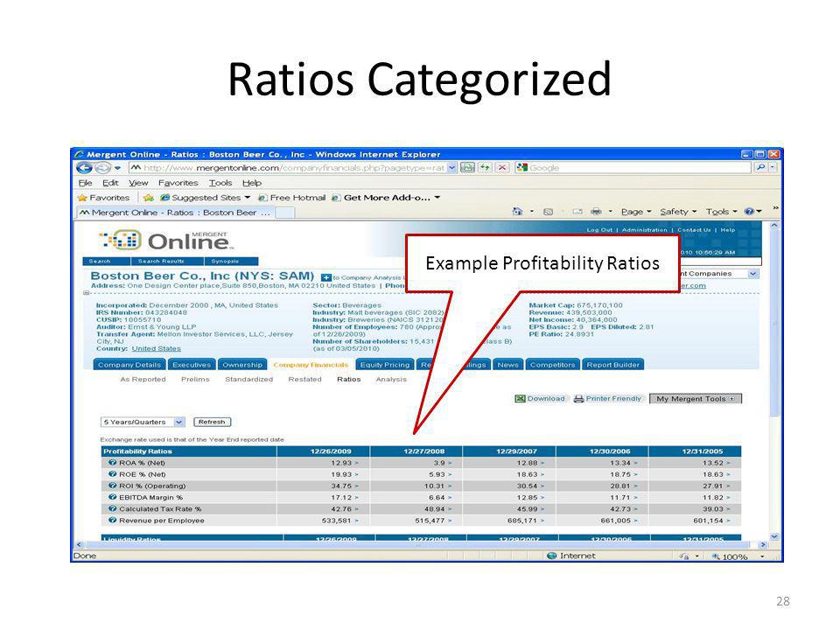The width and height of the screenshot is (840, 630).
Task: Click the Add to Favorites Bar icon
Action: click(x=149, y=198)
